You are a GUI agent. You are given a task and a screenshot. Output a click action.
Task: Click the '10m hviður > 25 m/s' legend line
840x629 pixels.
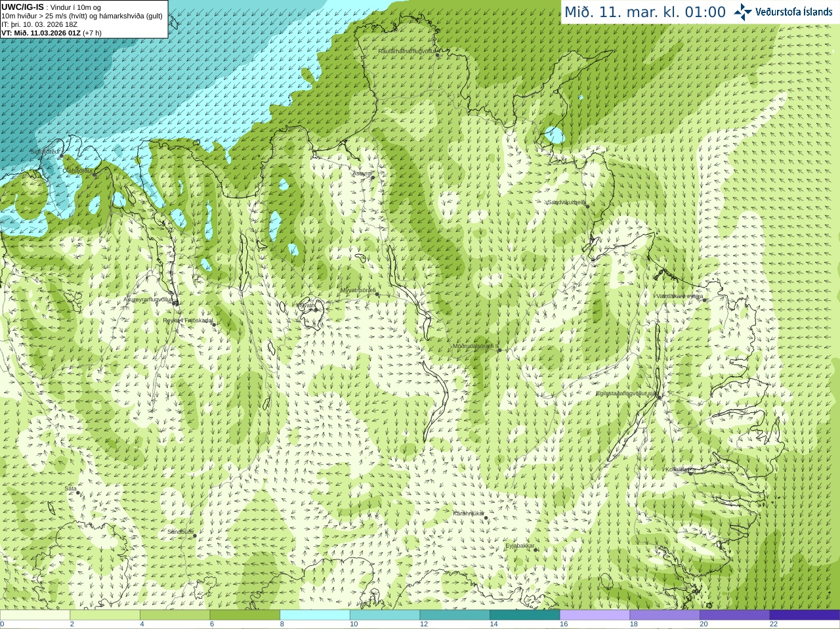pos(82,16)
